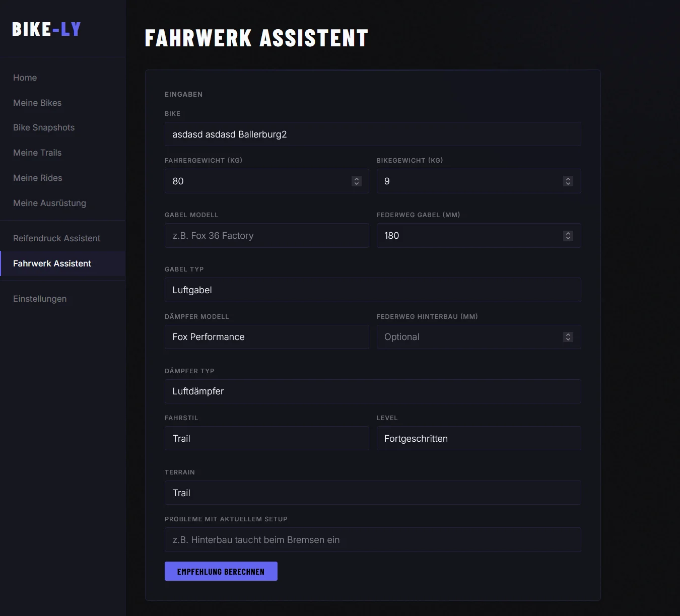Open the Bike selection dropdown

[x=373, y=134]
